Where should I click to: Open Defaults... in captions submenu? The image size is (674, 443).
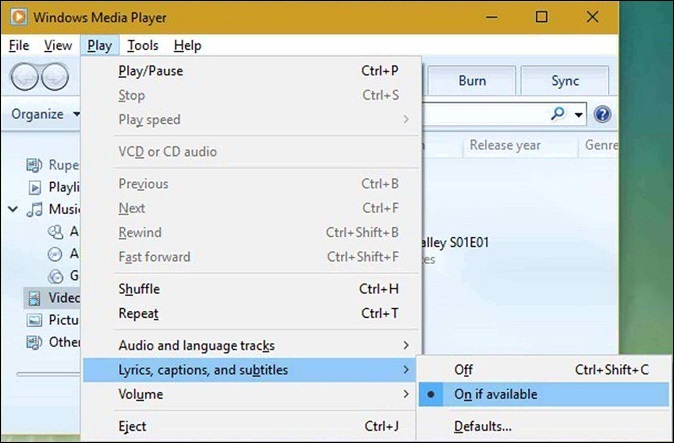pyautogui.click(x=544, y=426)
